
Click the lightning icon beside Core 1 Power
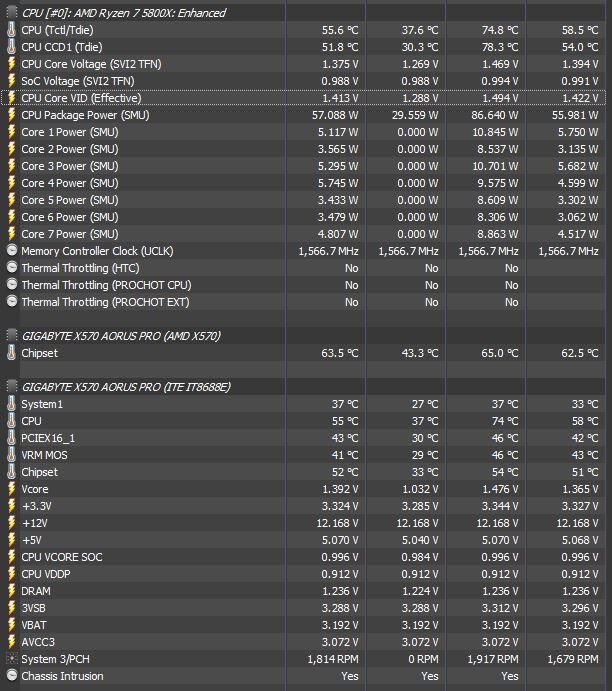point(11,132)
